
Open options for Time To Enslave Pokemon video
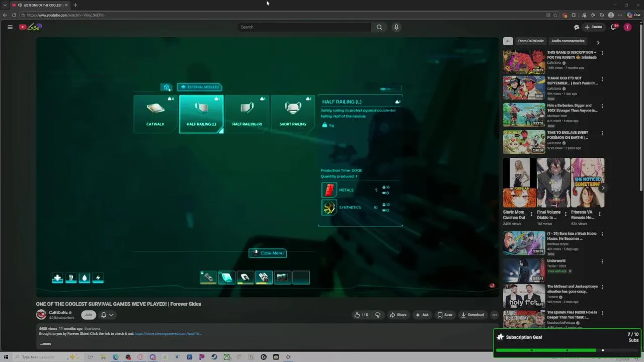(x=602, y=133)
